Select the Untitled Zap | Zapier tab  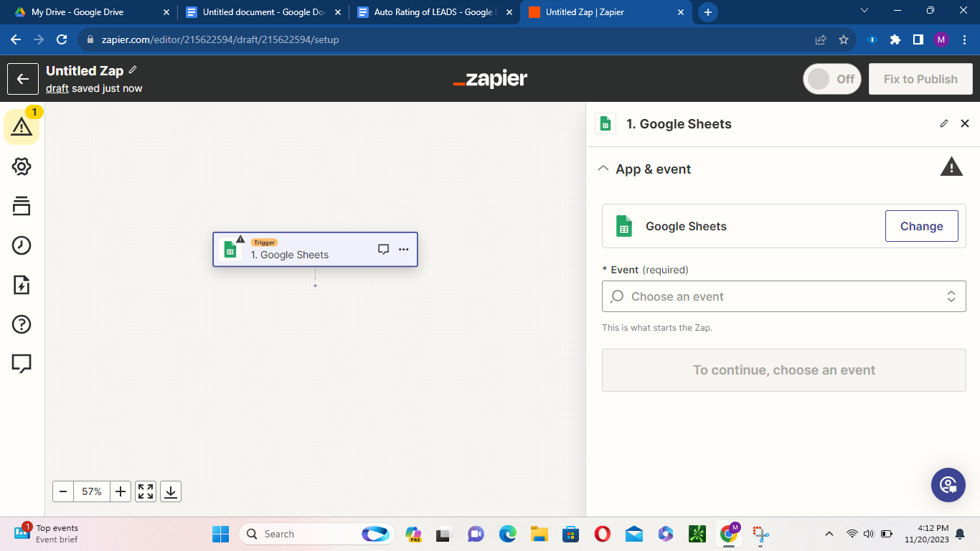coord(607,12)
